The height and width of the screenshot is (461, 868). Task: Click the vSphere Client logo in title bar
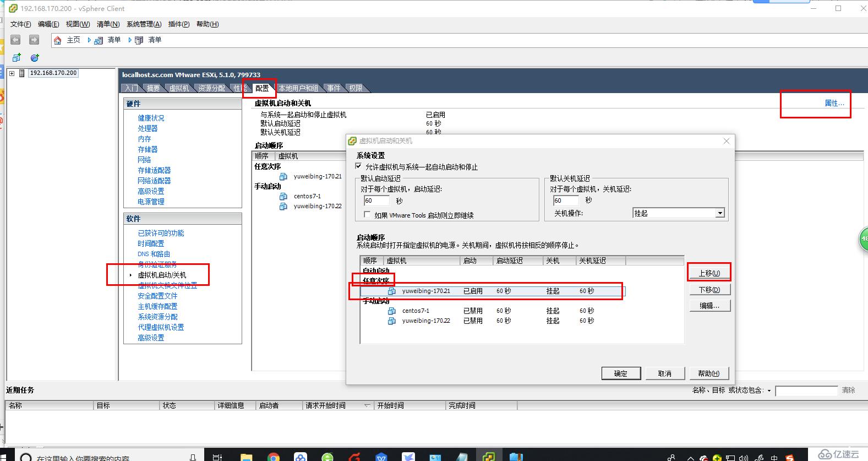pyautogui.click(x=13, y=8)
